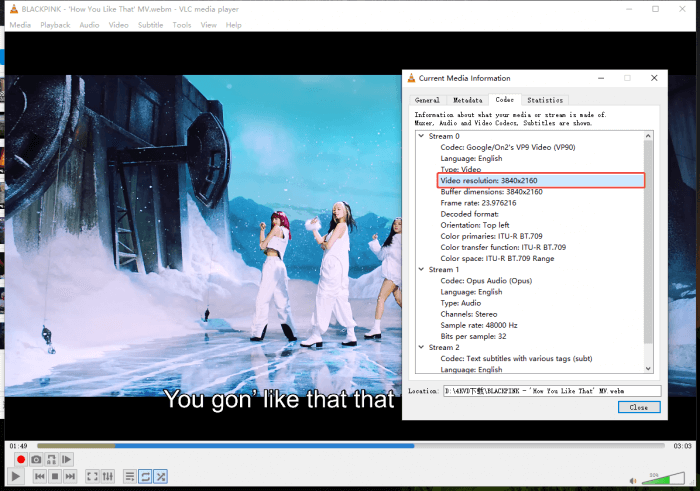This screenshot has width=700, height=491.
Task: Toggle random shuffle playback
Action: click(x=161, y=477)
